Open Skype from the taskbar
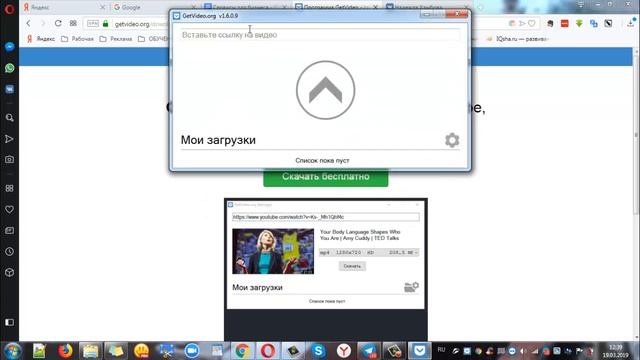Image resolution: width=640 pixels, height=360 pixels. coord(318,351)
